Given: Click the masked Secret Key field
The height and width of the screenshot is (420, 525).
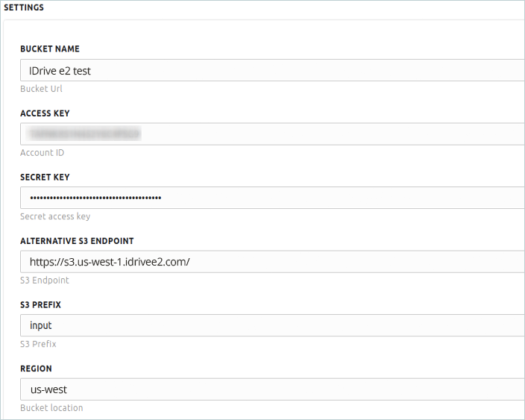Looking at the screenshot, I should (272, 198).
